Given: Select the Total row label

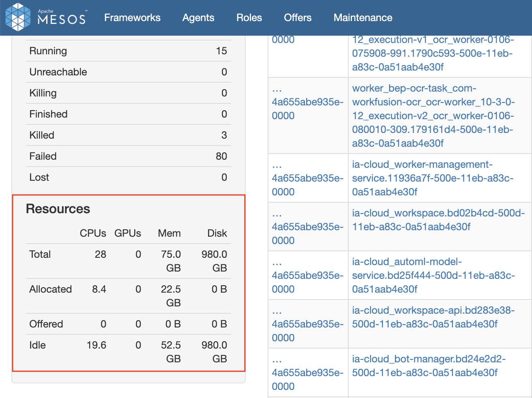Looking at the screenshot, I should (x=40, y=254).
